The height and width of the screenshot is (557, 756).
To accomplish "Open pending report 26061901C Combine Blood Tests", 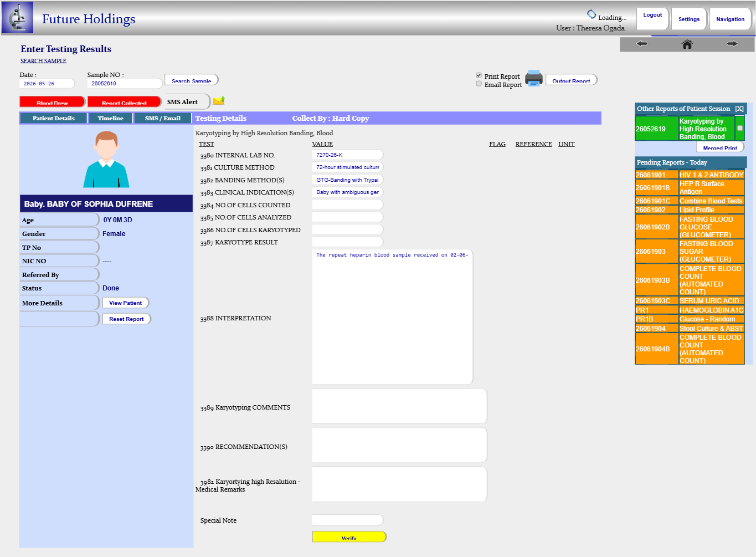I will (x=690, y=201).
